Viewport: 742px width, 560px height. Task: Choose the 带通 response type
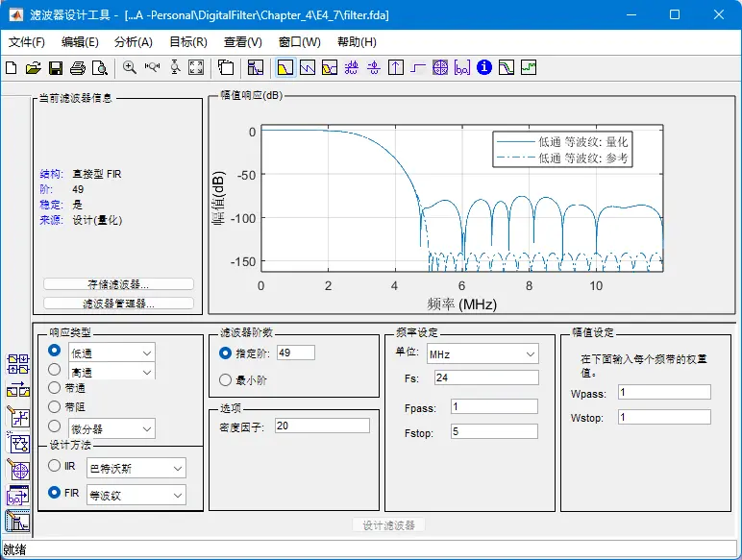55,388
